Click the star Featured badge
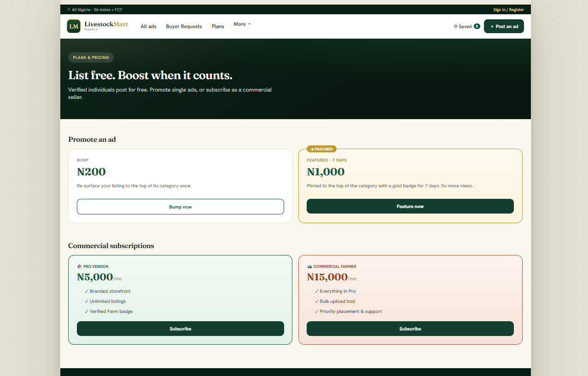 [x=321, y=149]
